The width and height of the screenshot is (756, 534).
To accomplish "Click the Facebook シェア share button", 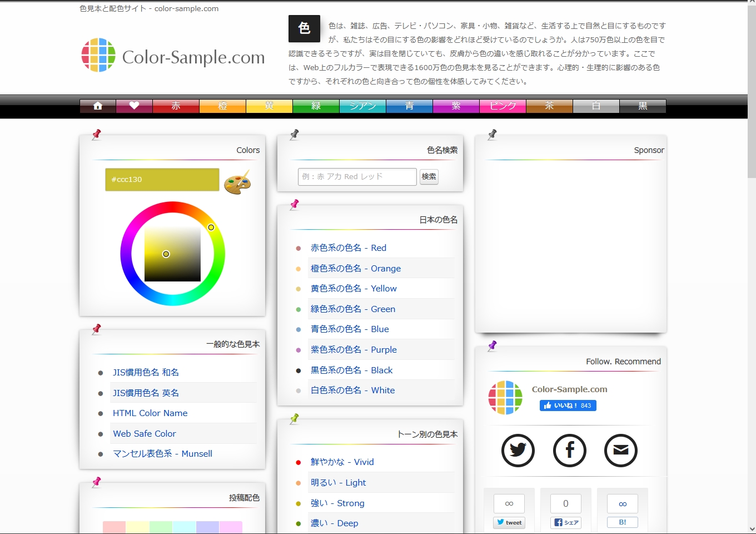I will pyautogui.click(x=566, y=522).
